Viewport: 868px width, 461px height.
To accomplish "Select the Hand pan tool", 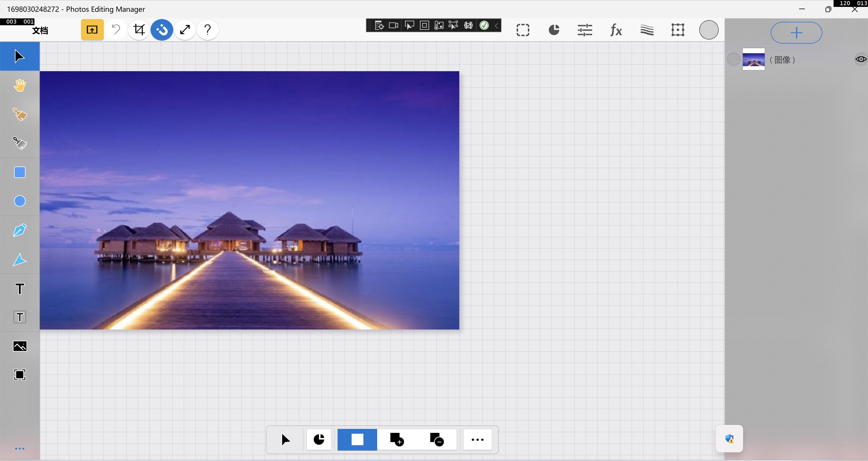I will pyautogui.click(x=20, y=85).
